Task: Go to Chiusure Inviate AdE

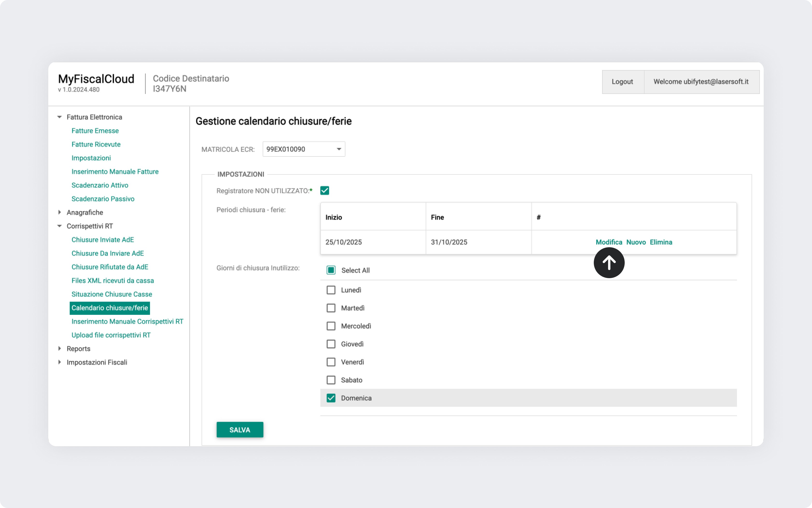Action: (x=102, y=240)
